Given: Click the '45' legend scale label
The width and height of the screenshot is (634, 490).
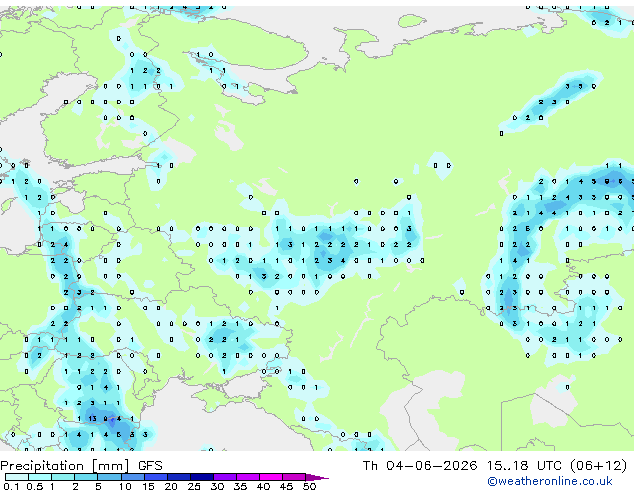Looking at the screenshot, I should (286, 486).
